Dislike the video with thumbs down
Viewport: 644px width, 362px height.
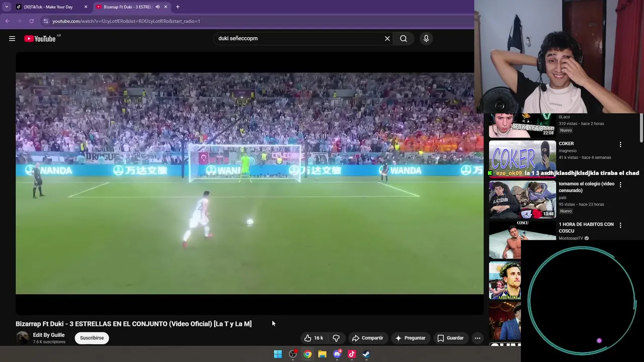click(x=336, y=338)
